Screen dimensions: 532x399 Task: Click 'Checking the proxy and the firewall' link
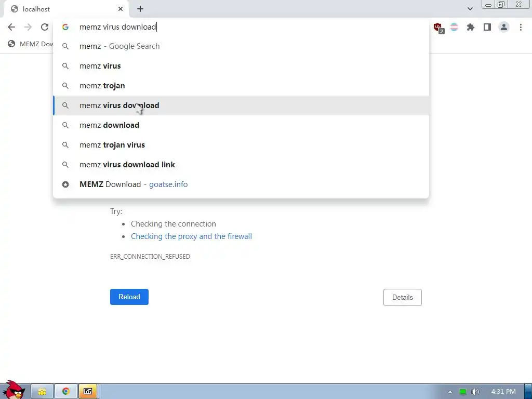pos(191,236)
